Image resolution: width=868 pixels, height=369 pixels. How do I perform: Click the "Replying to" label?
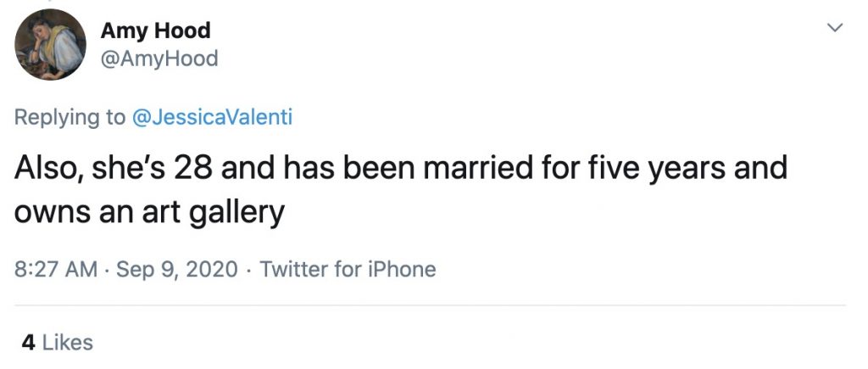(x=70, y=117)
